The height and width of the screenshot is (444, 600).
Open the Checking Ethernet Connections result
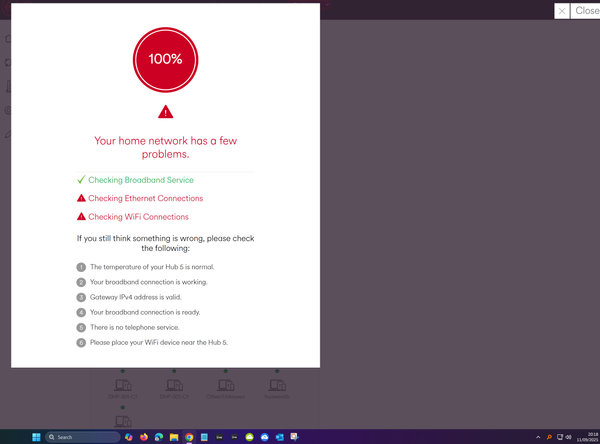(x=145, y=199)
